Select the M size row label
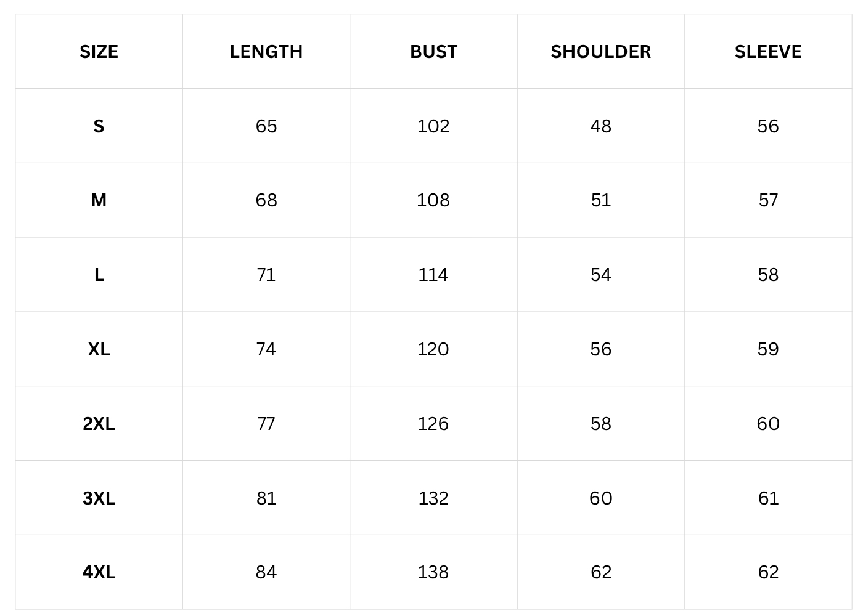This screenshot has width=863, height=616. pyautogui.click(x=99, y=200)
